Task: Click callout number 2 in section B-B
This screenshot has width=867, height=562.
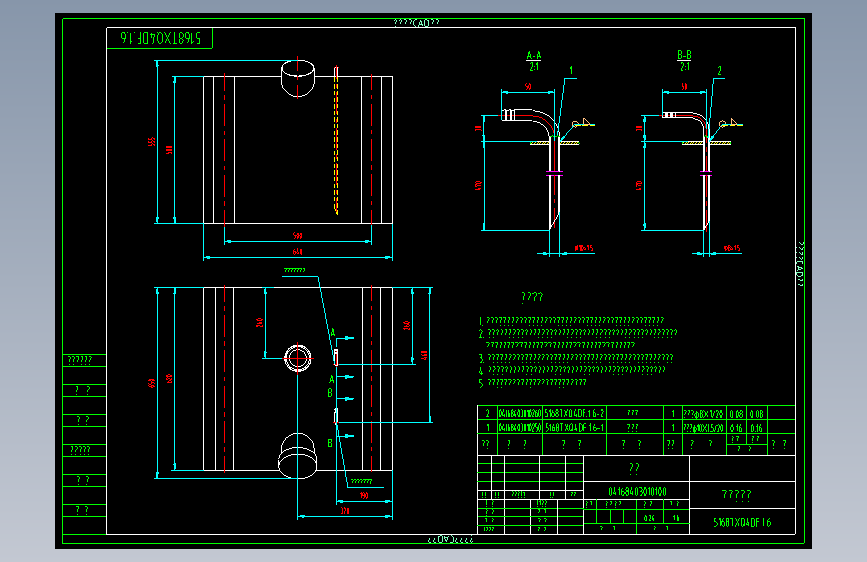Action: coord(719,70)
